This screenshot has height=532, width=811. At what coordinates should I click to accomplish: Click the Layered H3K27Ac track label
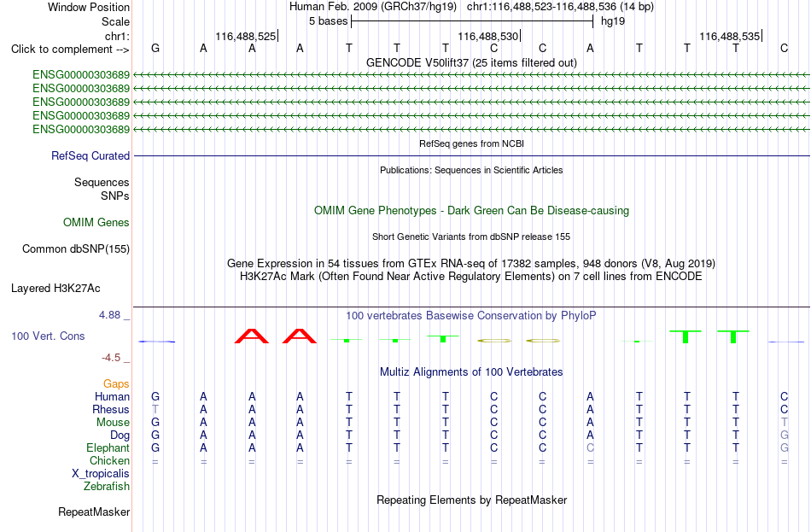pyautogui.click(x=55, y=289)
